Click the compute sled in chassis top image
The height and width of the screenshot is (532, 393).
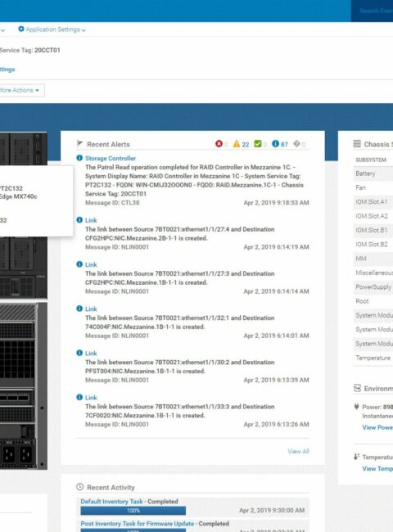point(23,149)
